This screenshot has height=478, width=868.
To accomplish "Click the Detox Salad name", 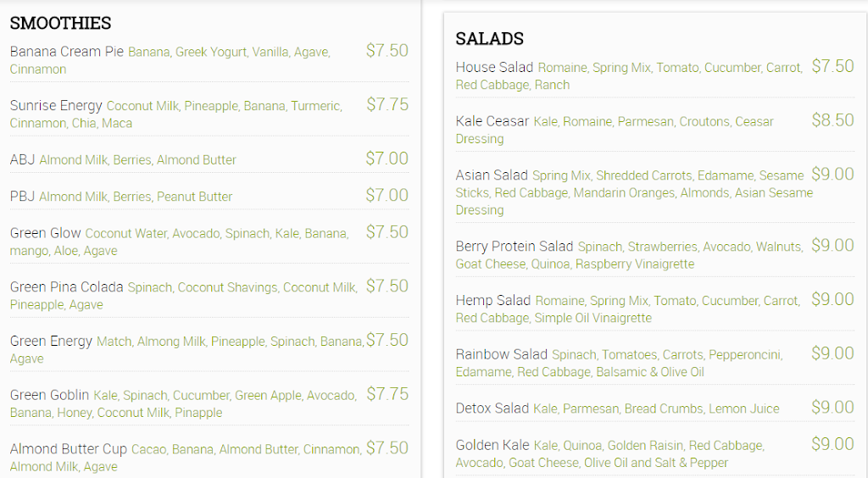I will [x=492, y=409].
